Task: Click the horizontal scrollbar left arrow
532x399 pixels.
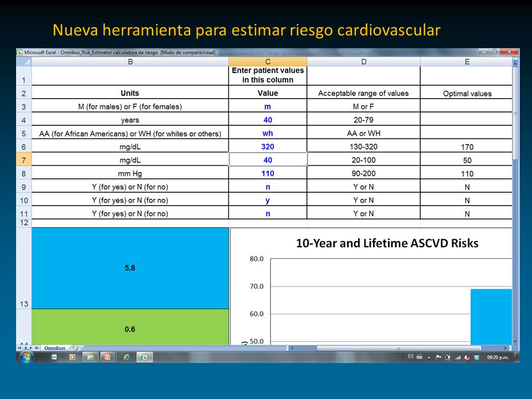Action: point(292,348)
